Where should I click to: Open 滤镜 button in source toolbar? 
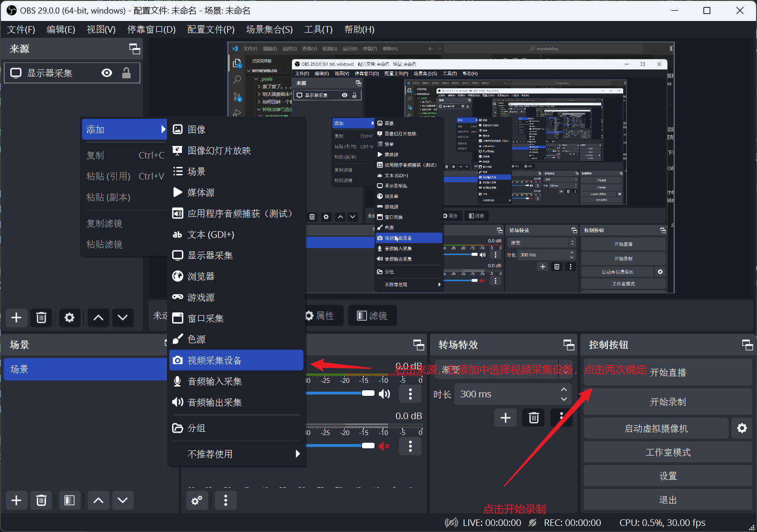click(x=372, y=316)
